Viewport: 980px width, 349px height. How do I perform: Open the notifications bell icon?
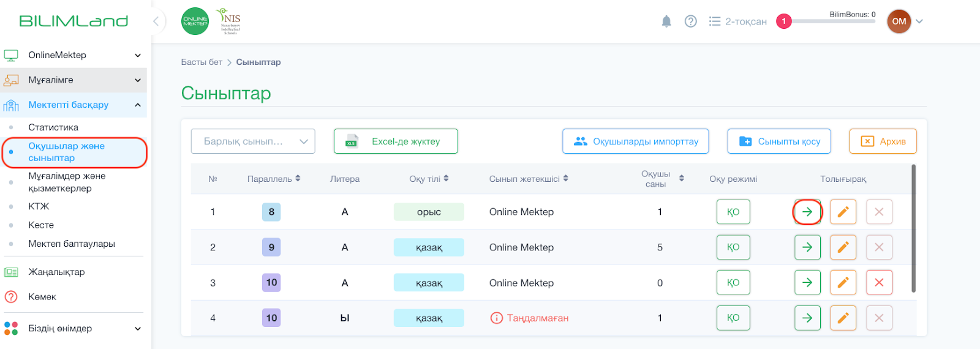pyautogui.click(x=666, y=21)
